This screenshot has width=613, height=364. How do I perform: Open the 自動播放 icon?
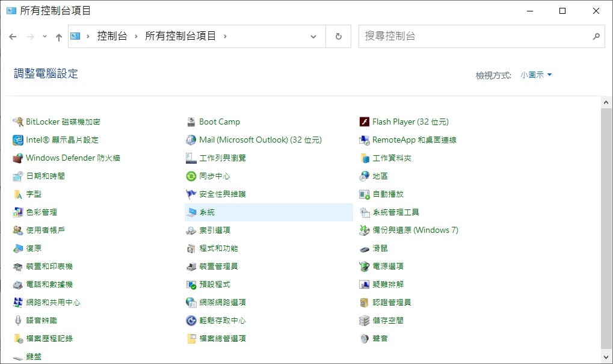pyautogui.click(x=365, y=194)
